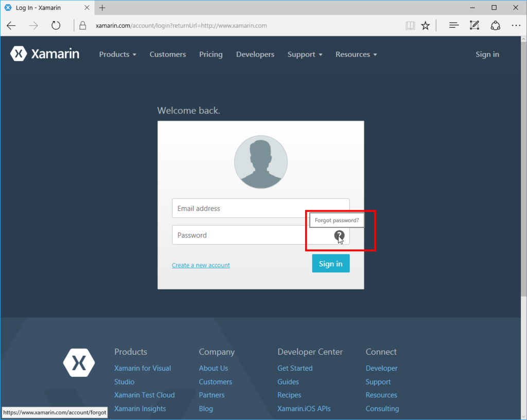Open Consulting footer link
This screenshot has height=420, width=527.
(x=382, y=409)
